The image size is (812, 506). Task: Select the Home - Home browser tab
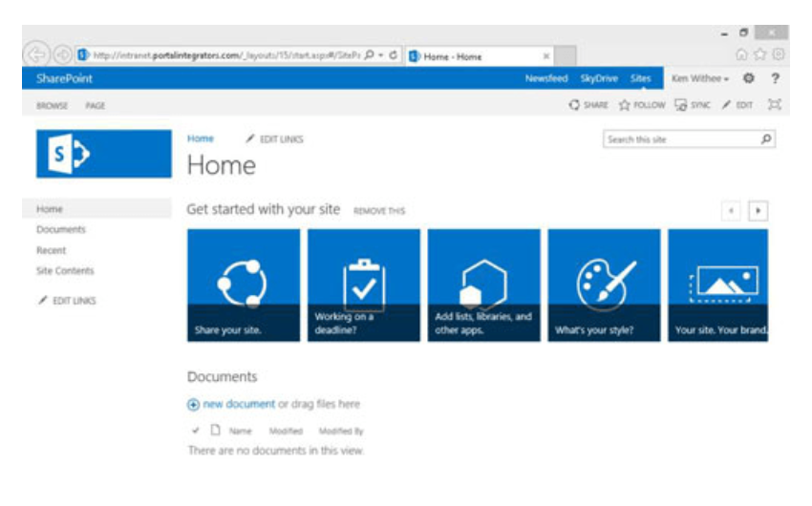coord(479,56)
